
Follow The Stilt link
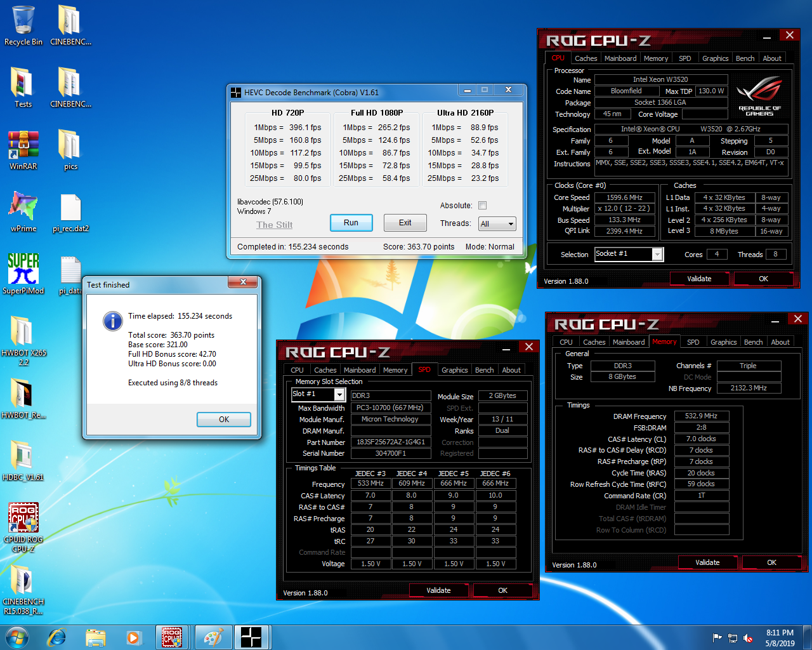click(x=274, y=225)
